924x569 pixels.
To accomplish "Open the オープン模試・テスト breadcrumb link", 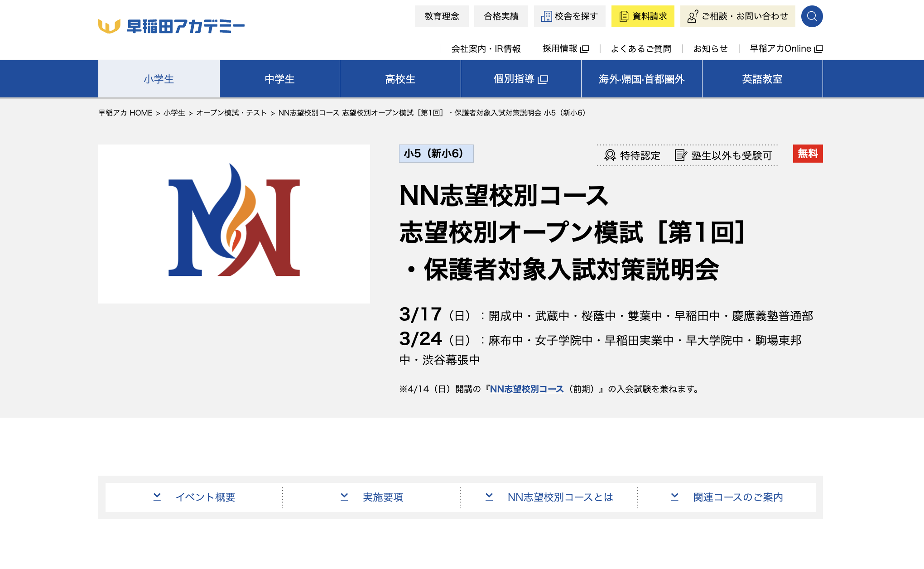I will pyautogui.click(x=232, y=113).
